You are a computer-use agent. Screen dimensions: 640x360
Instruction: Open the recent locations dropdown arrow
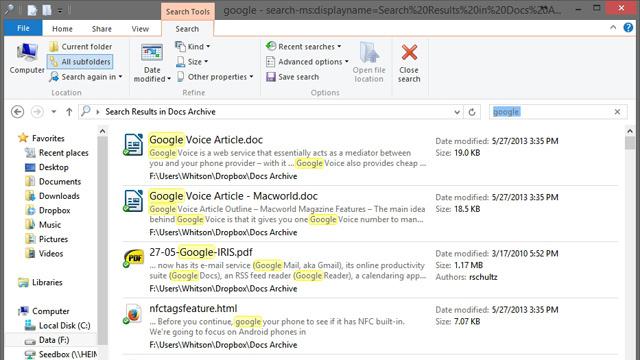[53, 111]
